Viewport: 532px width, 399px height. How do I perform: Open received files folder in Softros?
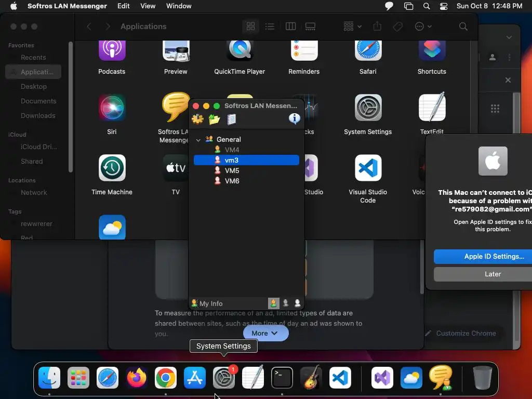(x=215, y=119)
